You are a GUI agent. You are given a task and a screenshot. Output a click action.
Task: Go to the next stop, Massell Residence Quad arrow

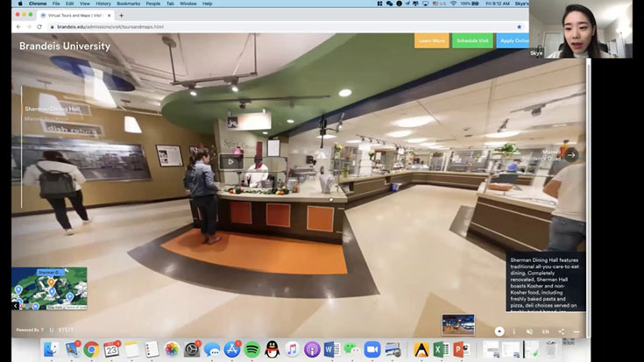coord(571,155)
